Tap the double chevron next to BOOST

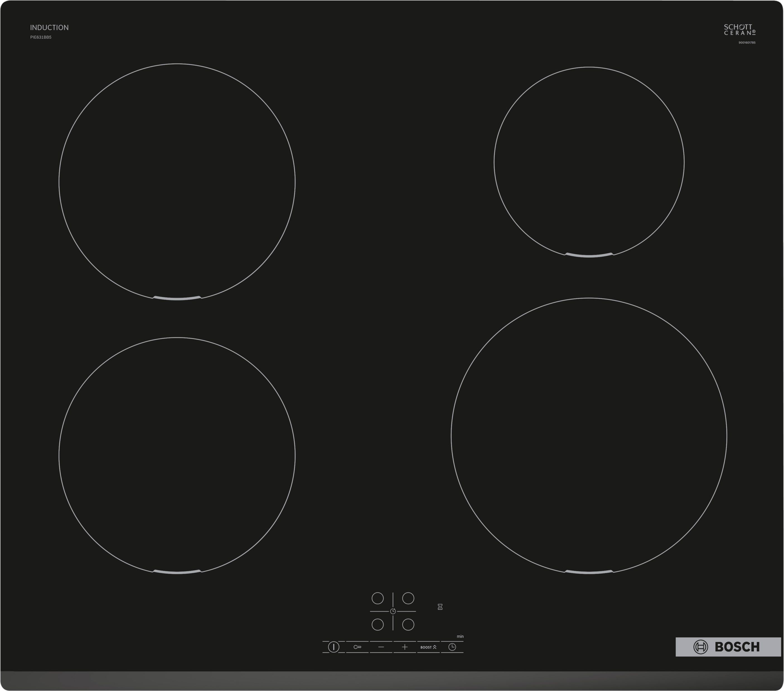(x=435, y=647)
